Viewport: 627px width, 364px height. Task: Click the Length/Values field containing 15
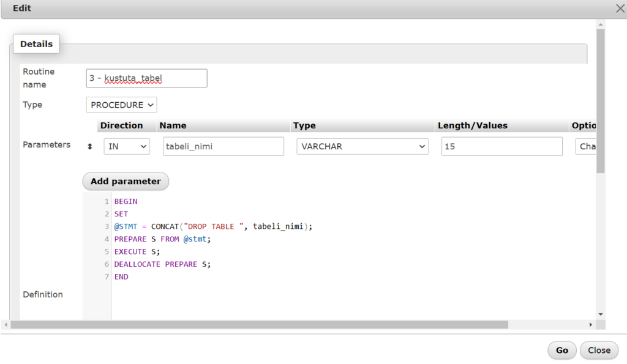(x=501, y=147)
